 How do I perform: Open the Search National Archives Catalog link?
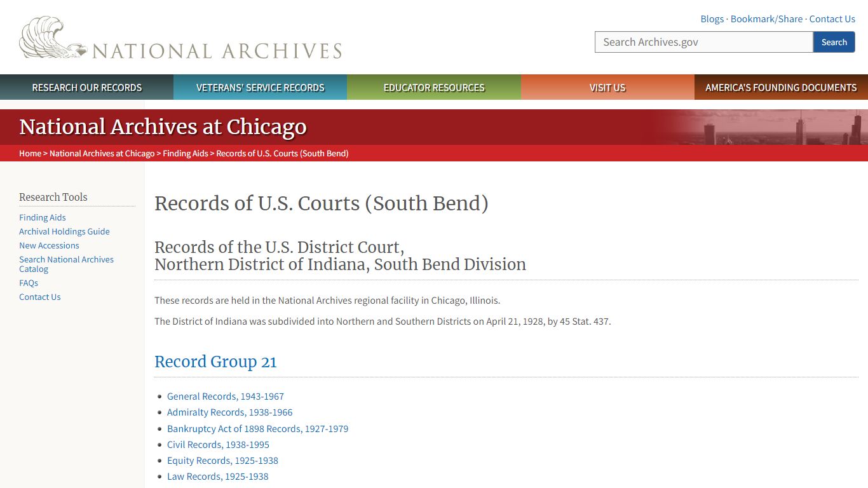pos(66,264)
